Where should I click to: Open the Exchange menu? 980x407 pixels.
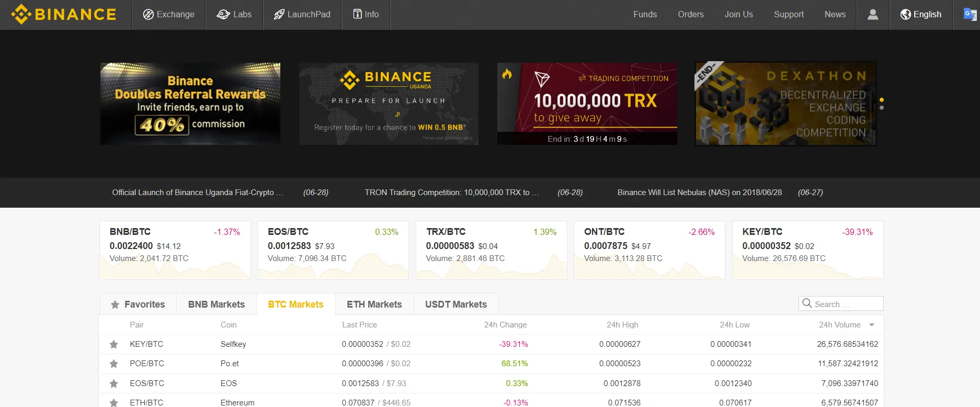(168, 15)
